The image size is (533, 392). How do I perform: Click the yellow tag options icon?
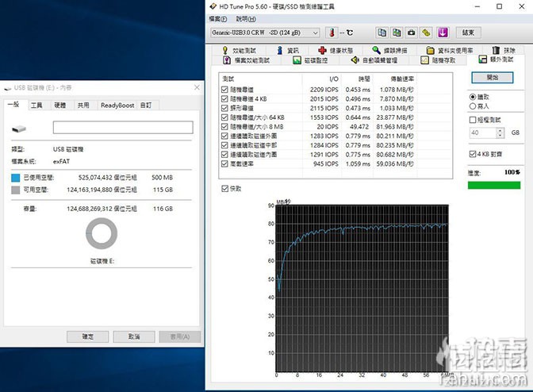tap(426, 33)
